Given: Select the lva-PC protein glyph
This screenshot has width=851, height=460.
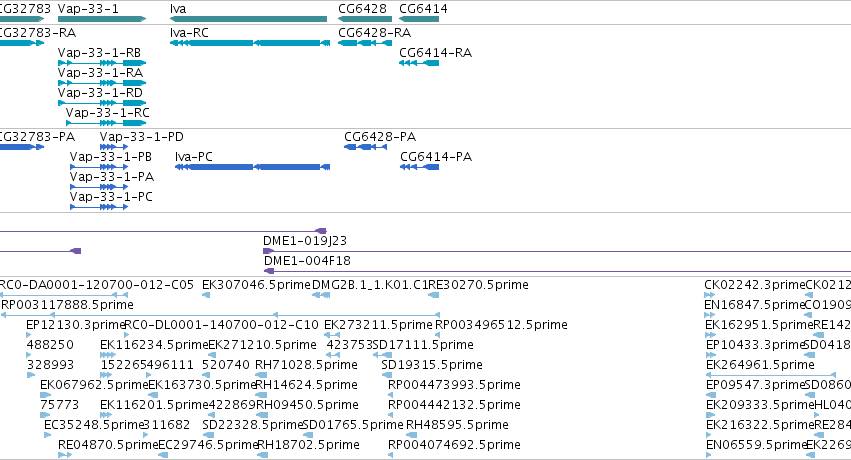Looking at the screenshot, I should pyautogui.click(x=252, y=167).
